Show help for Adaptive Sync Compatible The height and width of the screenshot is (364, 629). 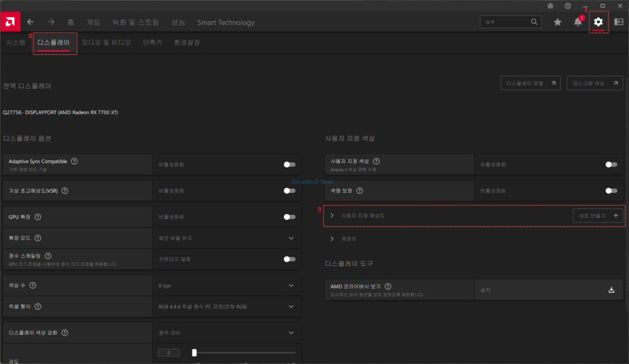[x=74, y=161]
